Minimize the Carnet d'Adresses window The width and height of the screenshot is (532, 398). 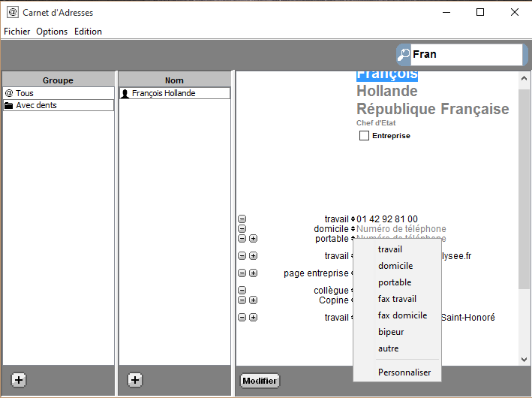[446, 12]
